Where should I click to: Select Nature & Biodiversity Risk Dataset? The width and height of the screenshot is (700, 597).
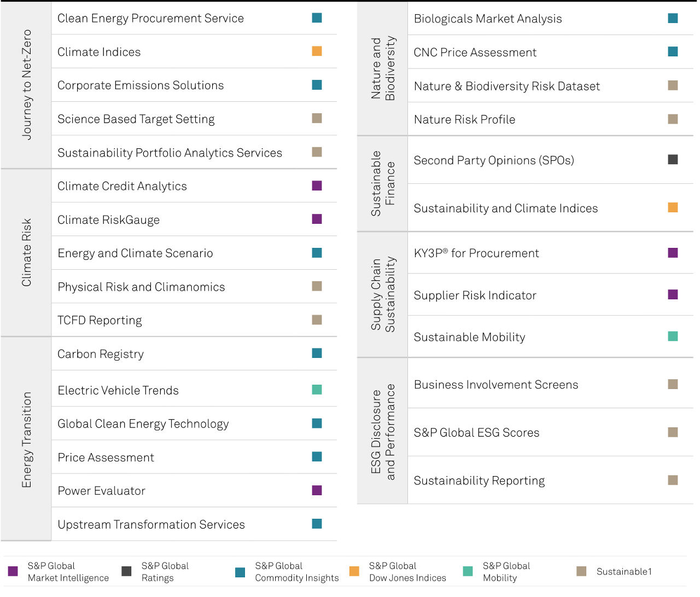tap(507, 86)
